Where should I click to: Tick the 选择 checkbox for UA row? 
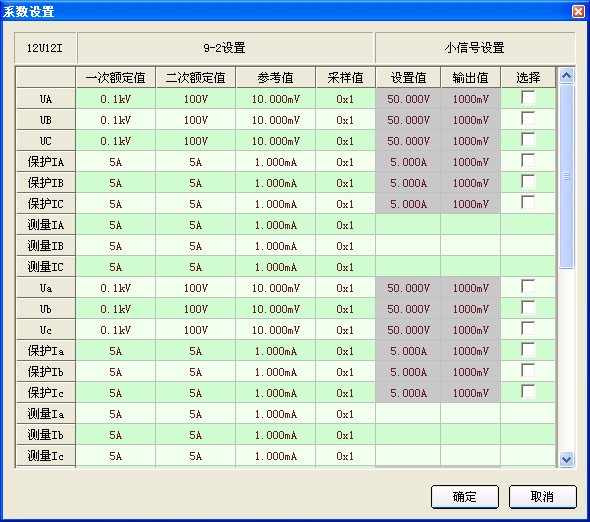coord(528,98)
